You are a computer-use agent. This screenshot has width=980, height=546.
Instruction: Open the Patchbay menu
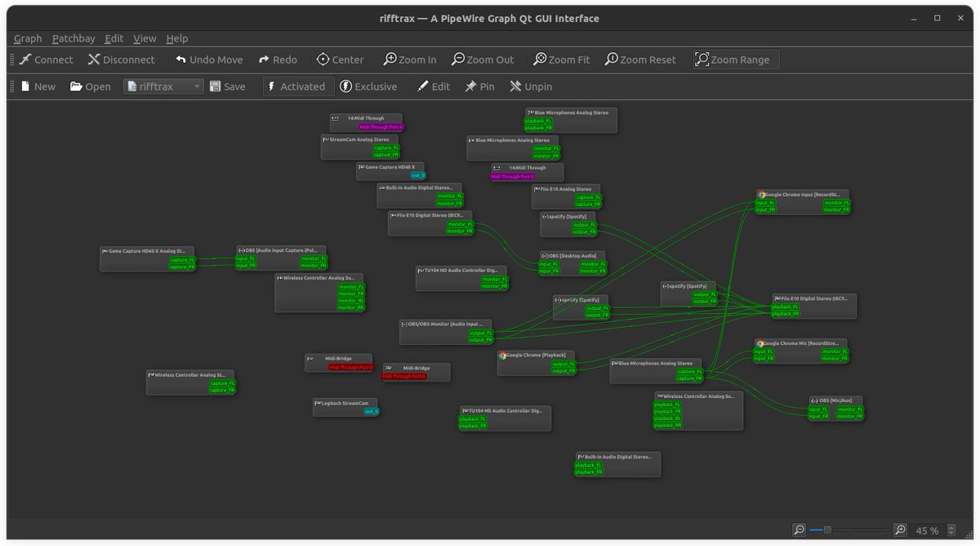click(x=73, y=38)
